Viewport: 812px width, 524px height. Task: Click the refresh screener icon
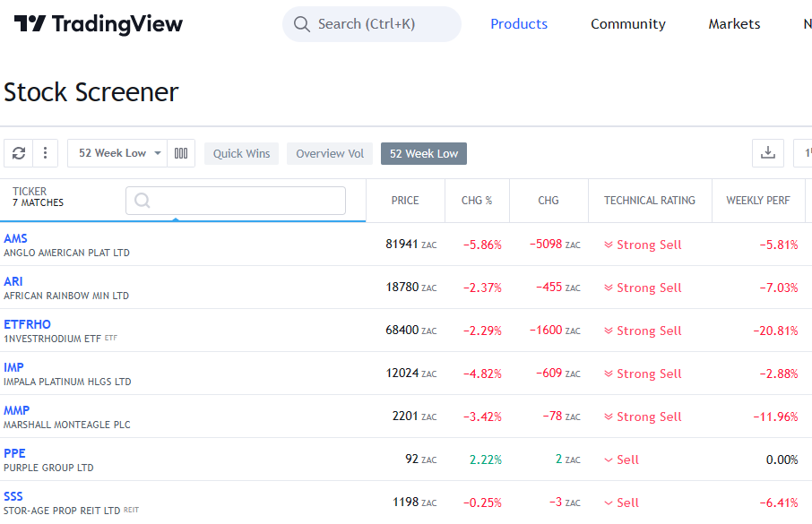tap(19, 153)
